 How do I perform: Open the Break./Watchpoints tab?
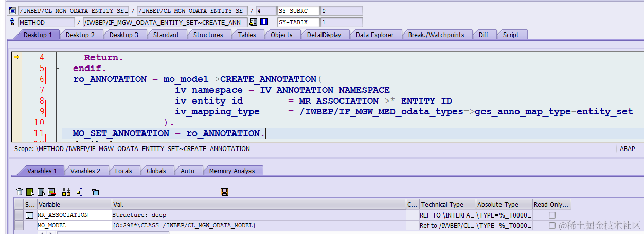436,35
